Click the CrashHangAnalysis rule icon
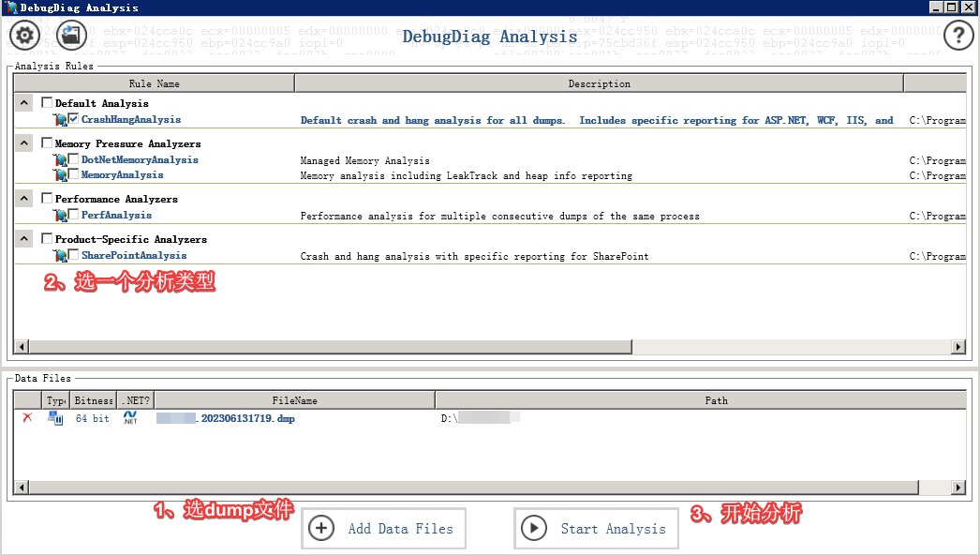 60,119
